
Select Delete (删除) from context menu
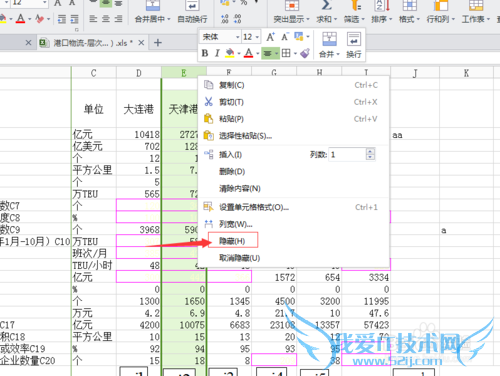point(293,171)
